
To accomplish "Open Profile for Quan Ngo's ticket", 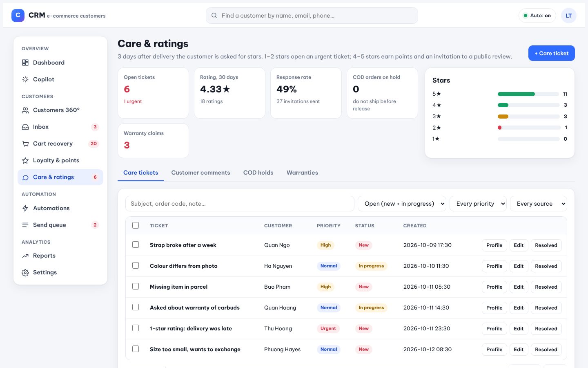I will click(x=494, y=245).
